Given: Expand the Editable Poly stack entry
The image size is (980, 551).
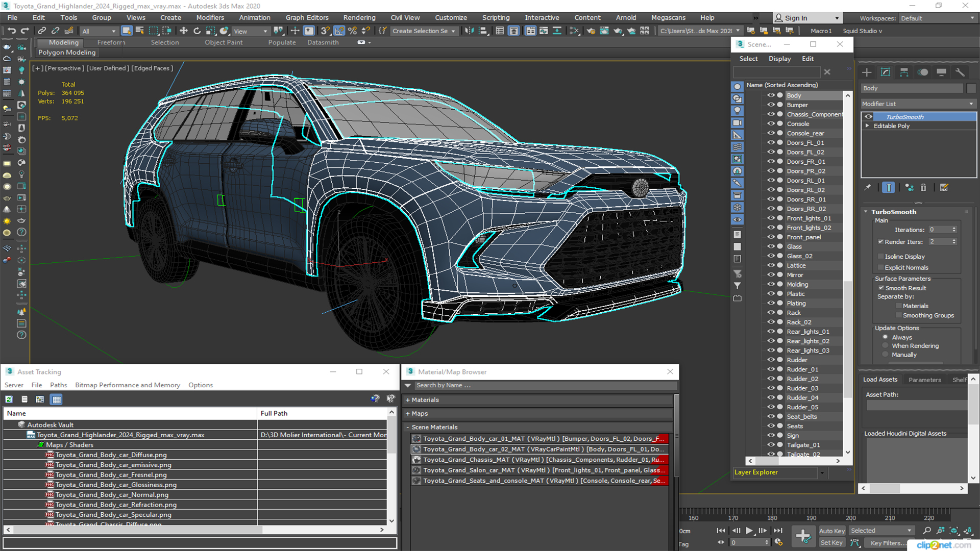Looking at the screenshot, I should pyautogui.click(x=867, y=126).
